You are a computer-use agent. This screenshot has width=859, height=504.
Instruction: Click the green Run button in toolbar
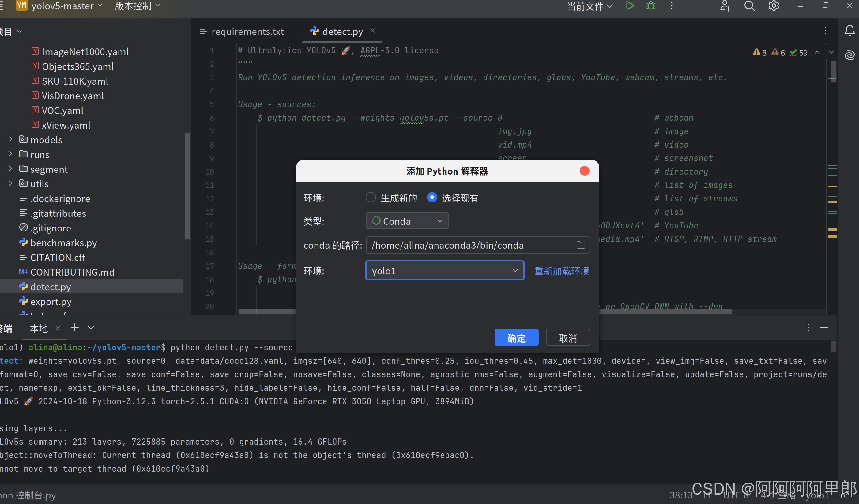click(x=630, y=6)
